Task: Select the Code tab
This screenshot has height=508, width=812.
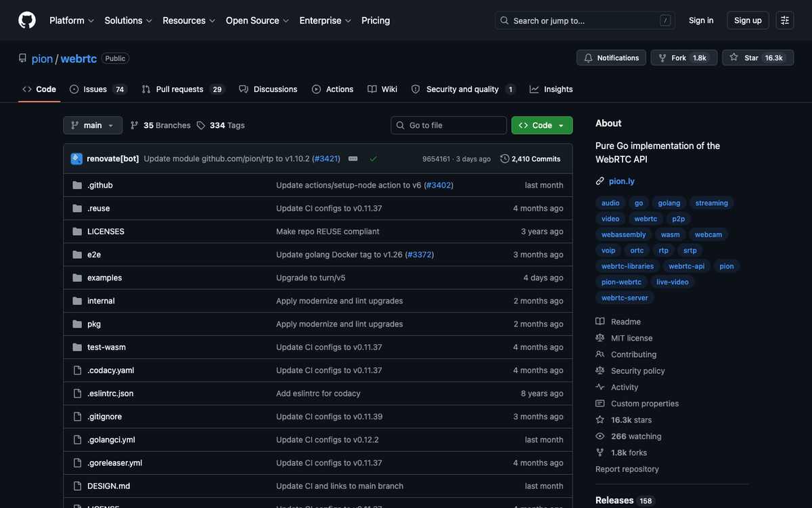Action: coord(39,89)
